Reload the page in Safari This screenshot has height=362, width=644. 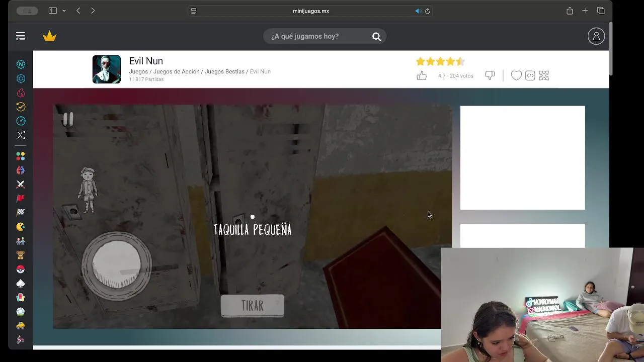tap(427, 11)
